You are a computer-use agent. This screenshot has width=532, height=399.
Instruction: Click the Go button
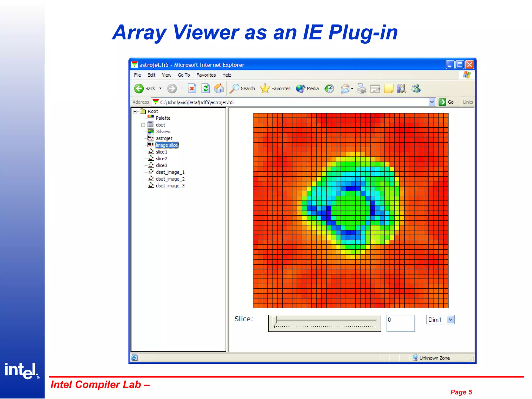click(x=446, y=102)
